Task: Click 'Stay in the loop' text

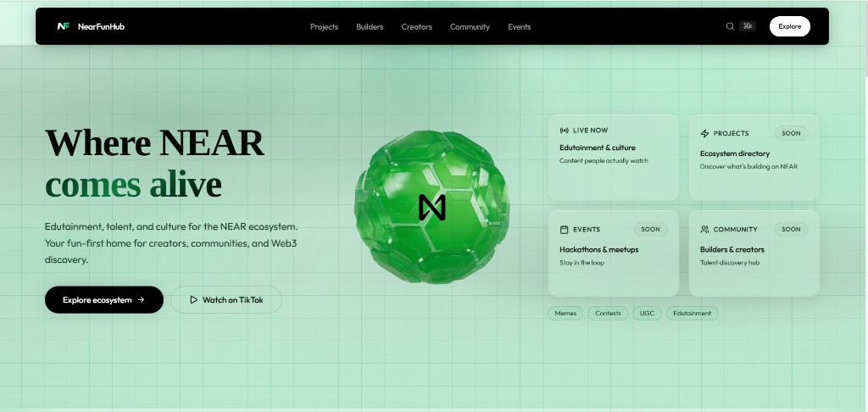Action: click(x=581, y=263)
